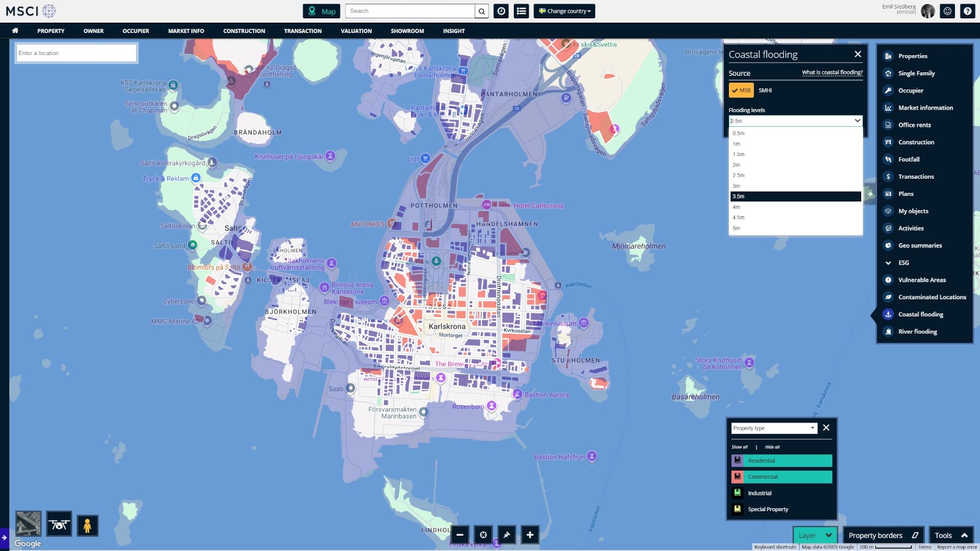Click the Hide all link
The image size is (980, 551).
click(772, 447)
